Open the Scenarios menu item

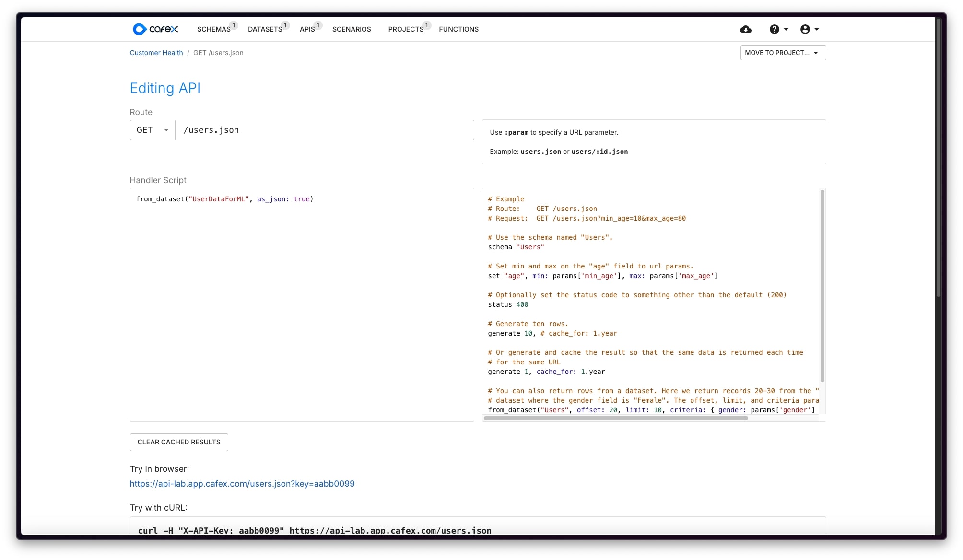click(x=351, y=29)
